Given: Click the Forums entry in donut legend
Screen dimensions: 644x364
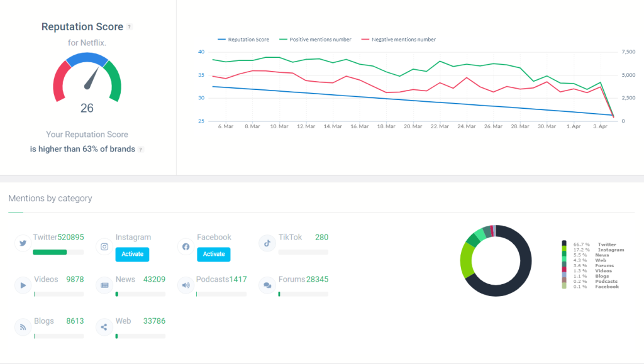Looking at the screenshot, I should coord(594,266).
